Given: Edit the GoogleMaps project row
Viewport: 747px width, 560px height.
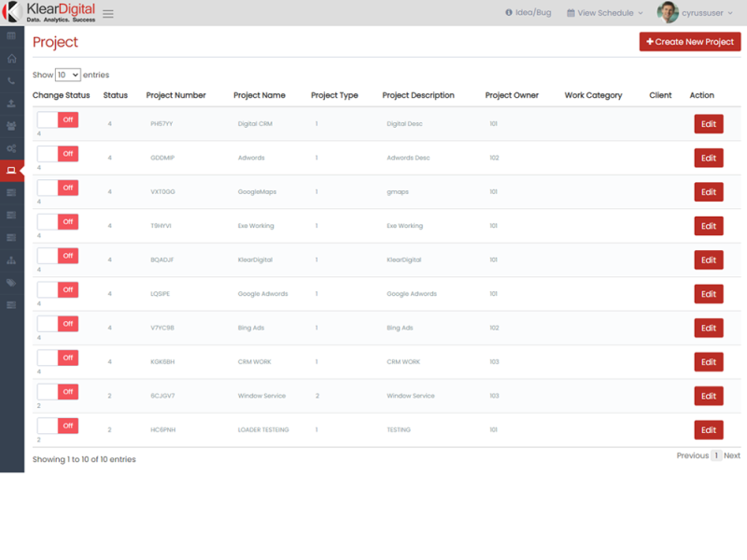Looking at the screenshot, I should 708,191.
